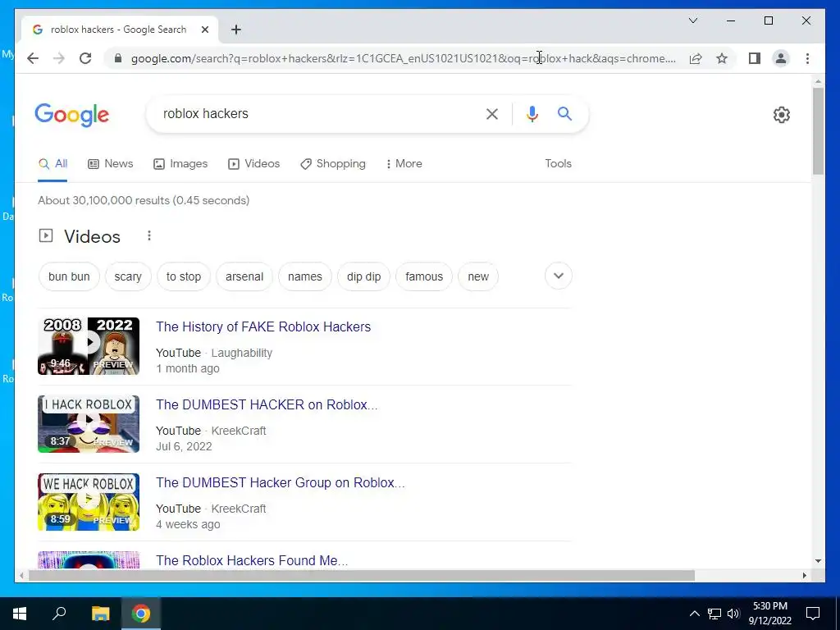Open The DUMBEST HACKER on Roblox video
This screenshot has width=840, height=630.
[267, 404]
